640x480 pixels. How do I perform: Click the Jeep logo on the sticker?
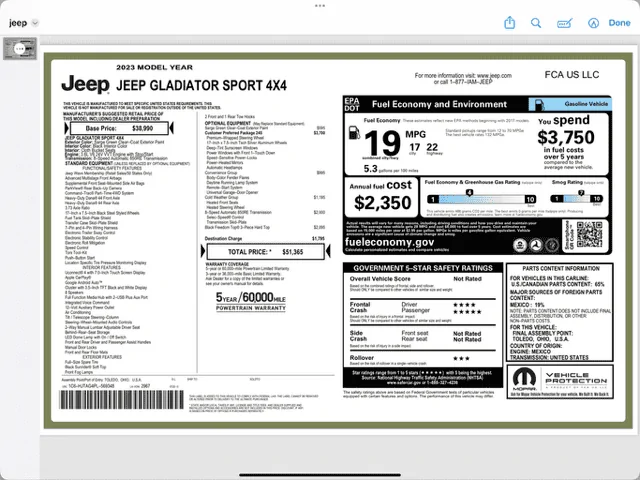[85, 84]
